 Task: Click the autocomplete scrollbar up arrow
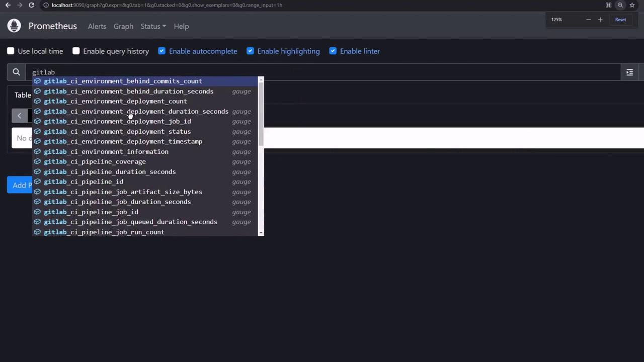pos(261,80)
